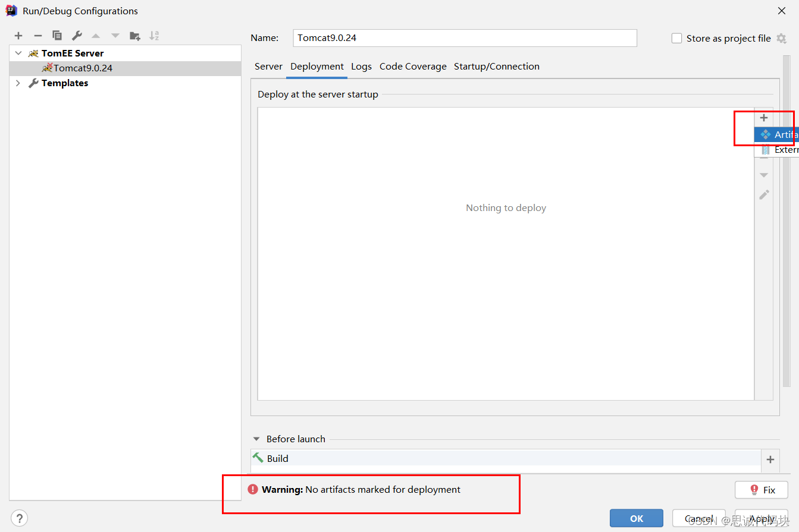This screenshot has width=799, height=532.
Task: Collapse the TomEE Server tree node
Action: [18, 53]
